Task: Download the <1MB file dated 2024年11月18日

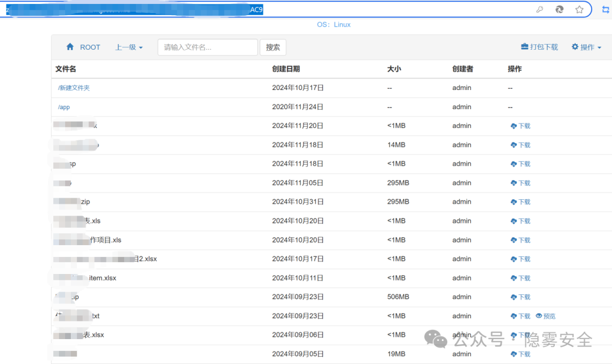Action: 520,164
